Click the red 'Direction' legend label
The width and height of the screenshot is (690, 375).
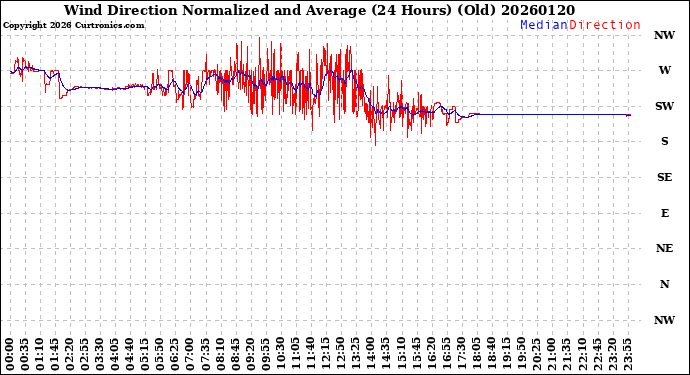point(605,25)
